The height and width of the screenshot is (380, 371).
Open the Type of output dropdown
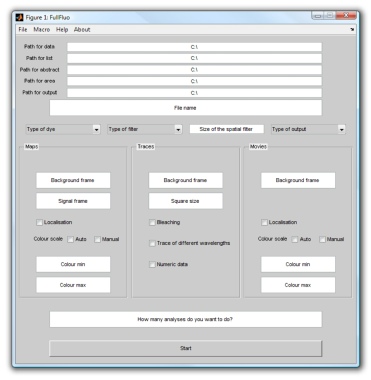308,129
